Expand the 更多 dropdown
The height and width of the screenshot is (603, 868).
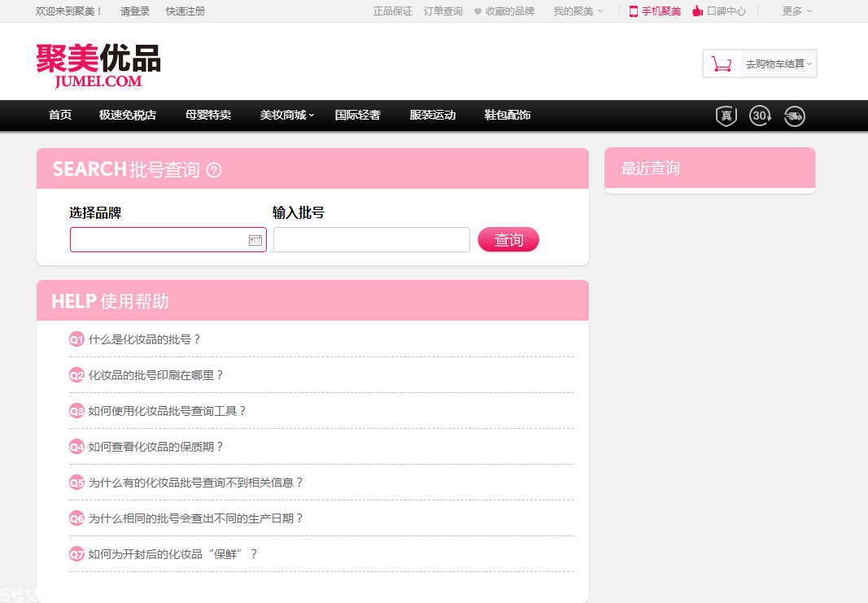[792, 11]
